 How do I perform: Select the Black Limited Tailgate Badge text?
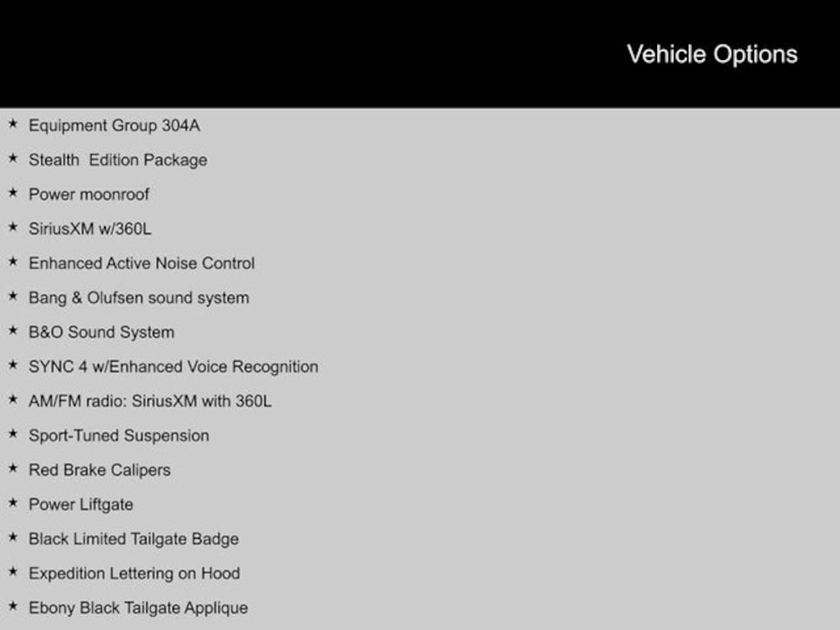[x=134, y=539]
